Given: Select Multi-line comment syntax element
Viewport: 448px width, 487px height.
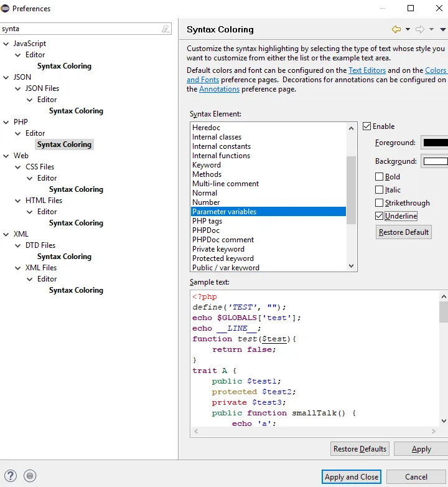Looking at the screenshot, I should [268, 184].
